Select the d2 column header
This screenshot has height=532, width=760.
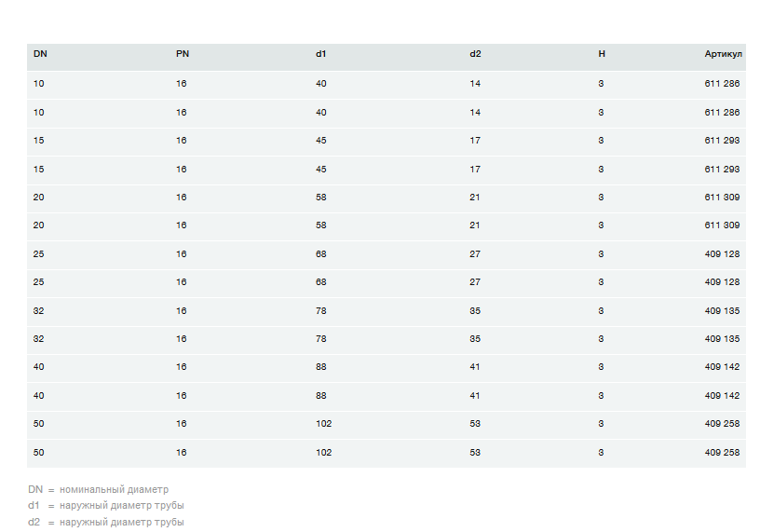(x=476, y=54)
